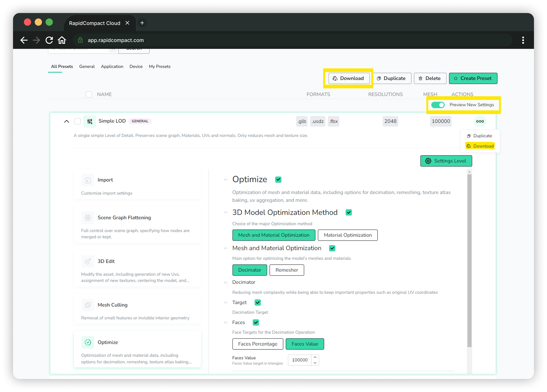The height and width of the screenshot is (392, 547).
Task: Click the gear icon on Settings Level
Action: click(428, 161)
